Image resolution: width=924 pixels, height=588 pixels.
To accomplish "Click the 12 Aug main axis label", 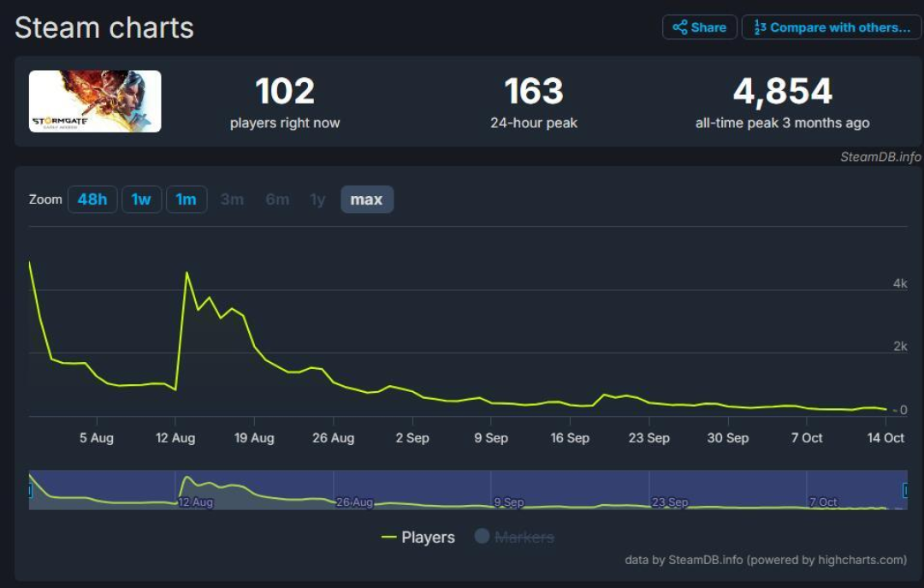I will click(175, 437).
